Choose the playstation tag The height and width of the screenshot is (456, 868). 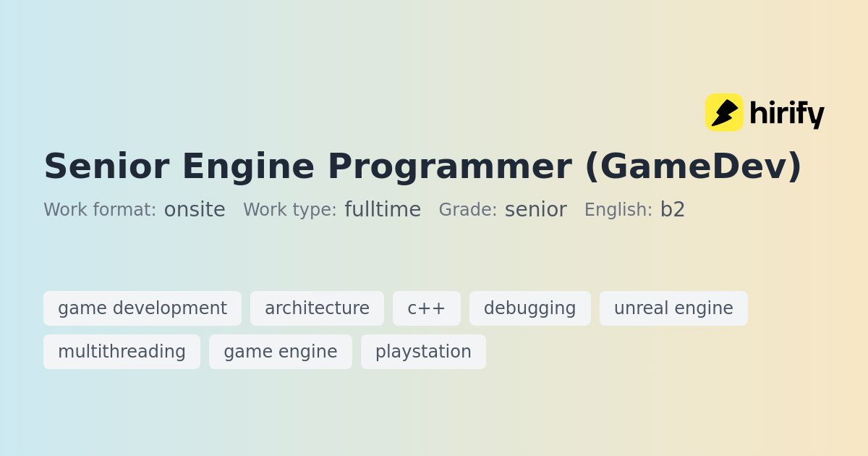pyautogui.click(x=423, y=352)
